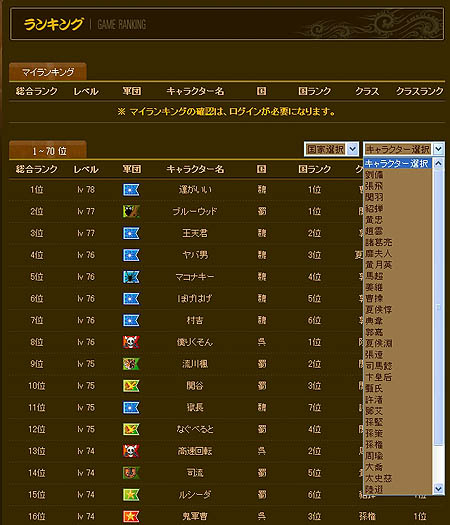Viewport: 450px width, 525px height.
Task: Click character name 高速回転
Action: tap(195, 451)
